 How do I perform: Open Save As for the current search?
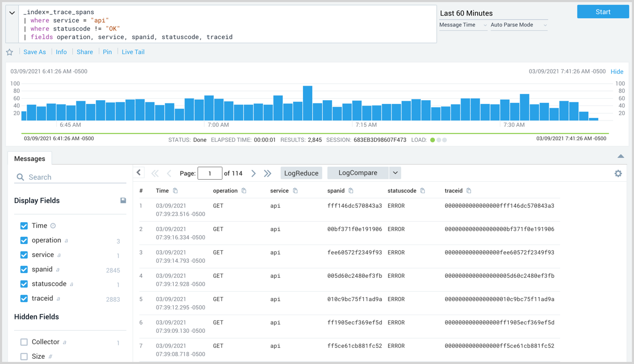pos(34,52)
